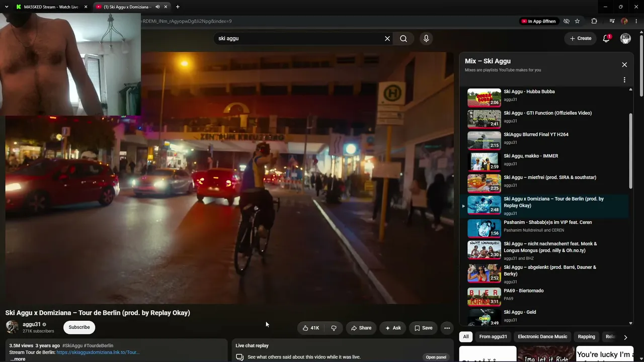Play 'Ski Aggu - GTI Function' thumbnail
The width and height of the screenshot is (644, 362).
click(484, 119)
